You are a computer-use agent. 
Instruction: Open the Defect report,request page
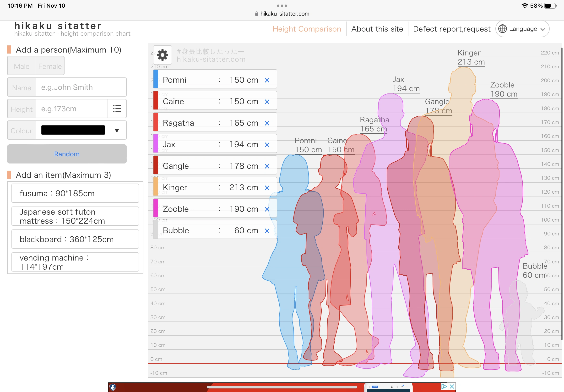tap(451, 29)
